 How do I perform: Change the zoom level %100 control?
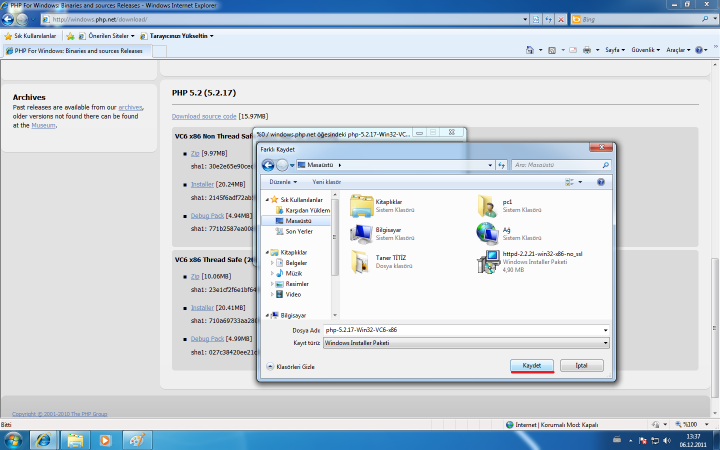click(692, 425)
